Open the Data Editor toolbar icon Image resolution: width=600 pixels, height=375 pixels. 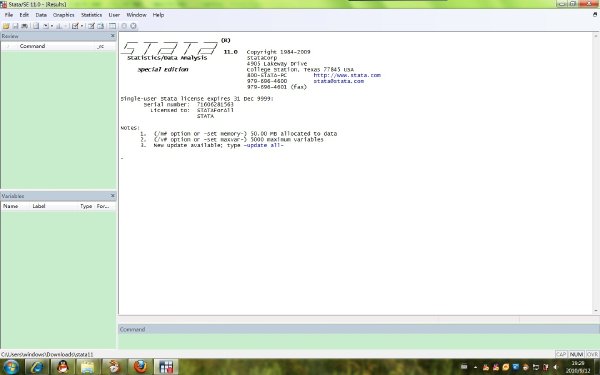pyautogui.click(x=91, y=26)
